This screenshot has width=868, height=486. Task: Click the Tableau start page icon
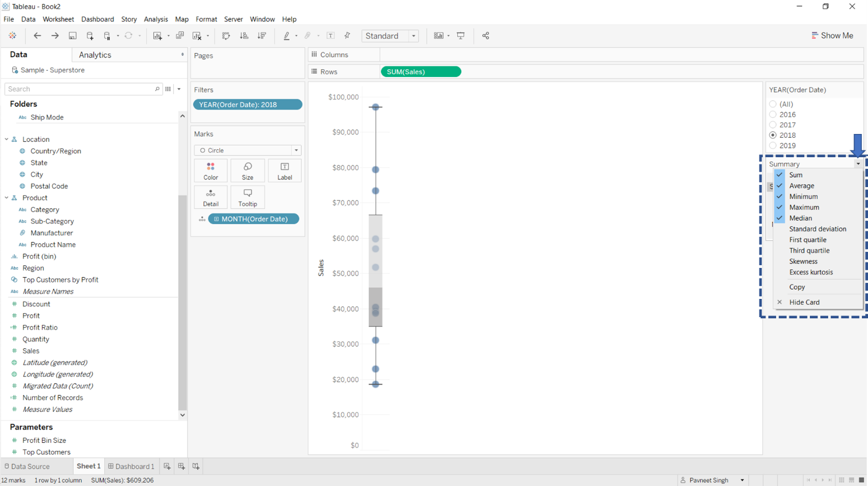(12, 35)
